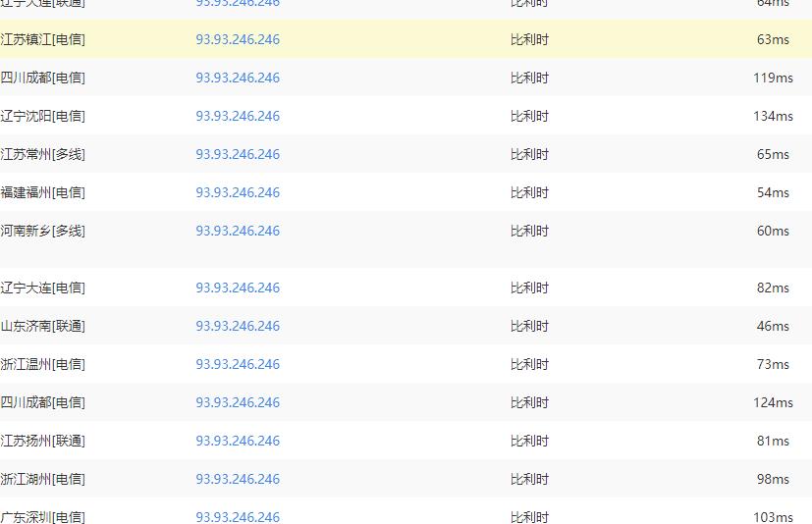Click IP address in 广东深圳[电信] row
Viewport: 812px width, 524px height.
pyautogui.click(x=238, y=517)
